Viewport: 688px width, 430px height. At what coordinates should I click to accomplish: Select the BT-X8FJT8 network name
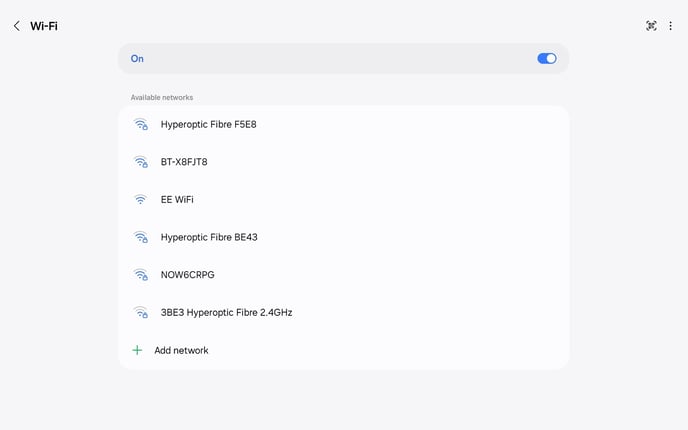[x=184, y=162]
